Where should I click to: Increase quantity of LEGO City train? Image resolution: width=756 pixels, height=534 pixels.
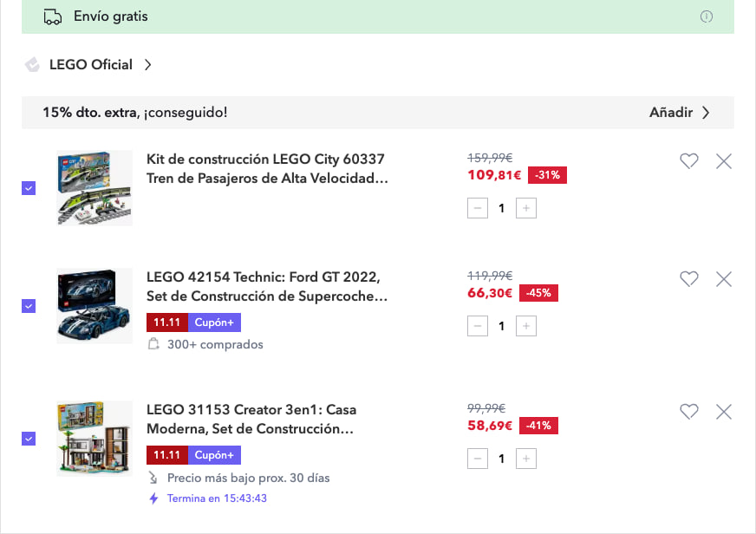click(x=526, y=208)
